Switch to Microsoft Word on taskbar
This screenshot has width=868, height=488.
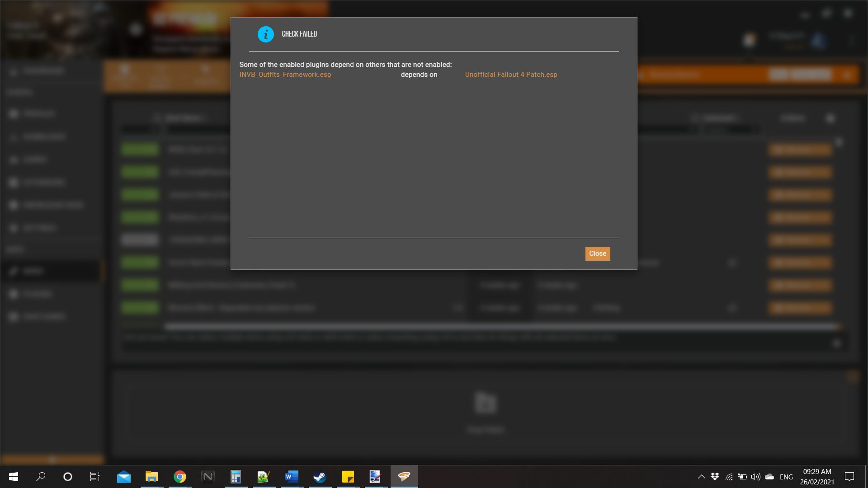(292, 477)
